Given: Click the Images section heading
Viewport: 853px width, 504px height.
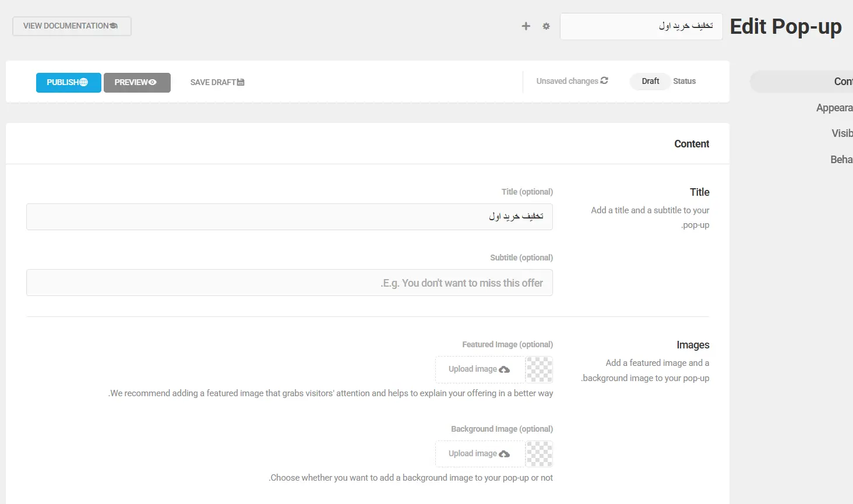Looking at the screenshot, I should click(693, 345).
